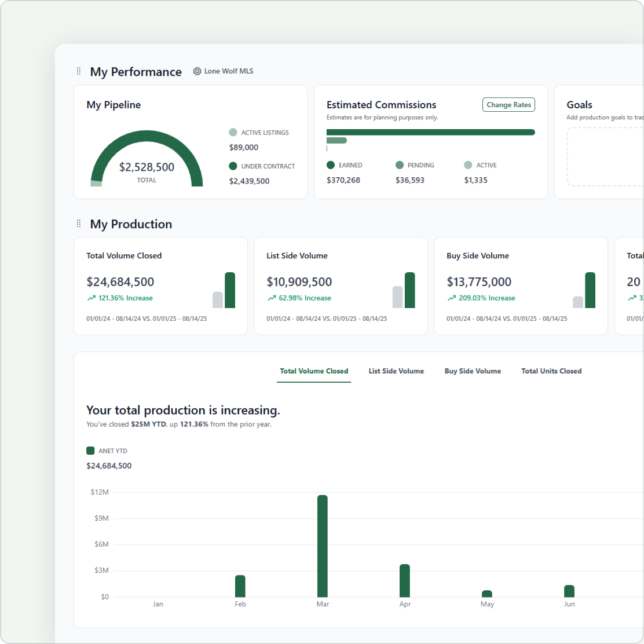Viewport: 644px width, 644px height.
Task: Click the gear icon next to Lone Wolf MLS
Action: point(197,71)
